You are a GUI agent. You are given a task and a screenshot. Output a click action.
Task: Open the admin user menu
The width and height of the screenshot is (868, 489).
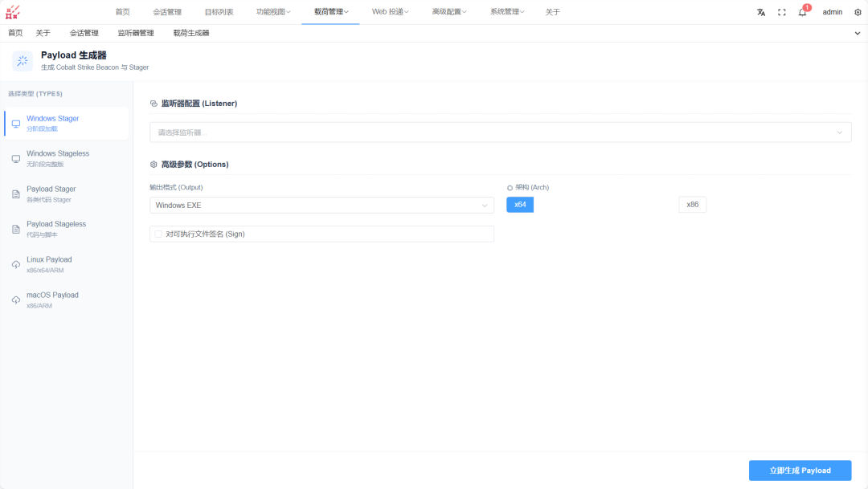coord(832,12)
